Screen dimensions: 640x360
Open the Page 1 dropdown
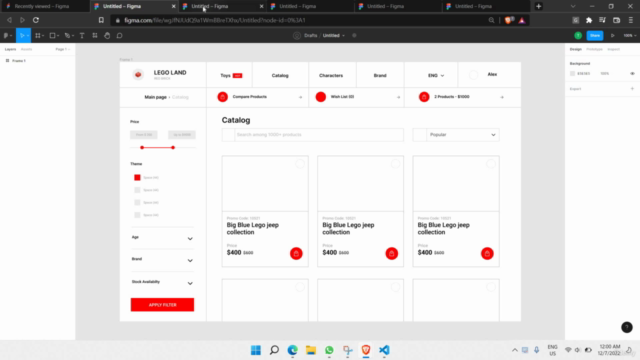(x=62, y=49)
